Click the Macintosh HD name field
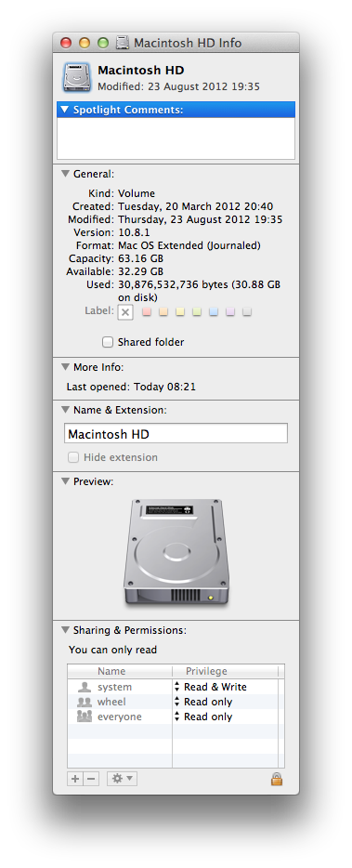The height and width of the screenshot is (868, 352). pyautogui.click(x=176, y=433)
